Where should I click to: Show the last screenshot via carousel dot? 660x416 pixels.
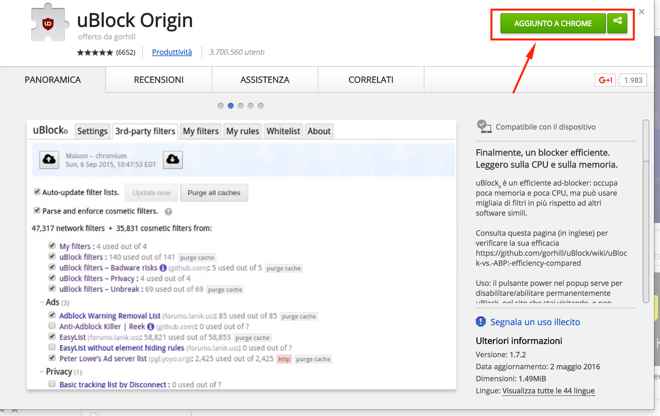click(x=261, y=106)
